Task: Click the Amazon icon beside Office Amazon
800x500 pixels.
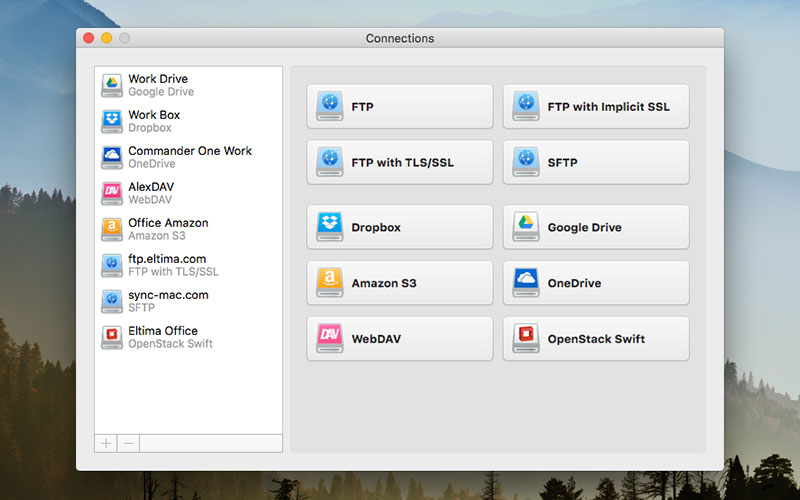Action: [x=112, y=229]
